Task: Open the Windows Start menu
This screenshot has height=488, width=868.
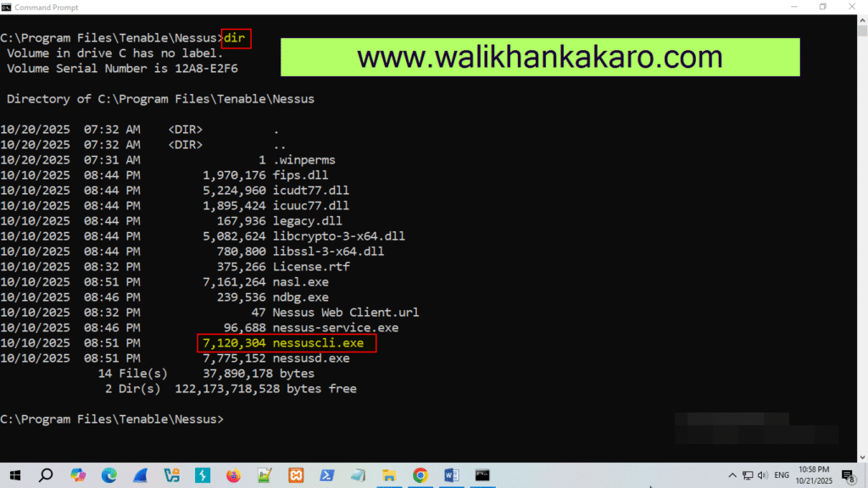Action: 14,475
